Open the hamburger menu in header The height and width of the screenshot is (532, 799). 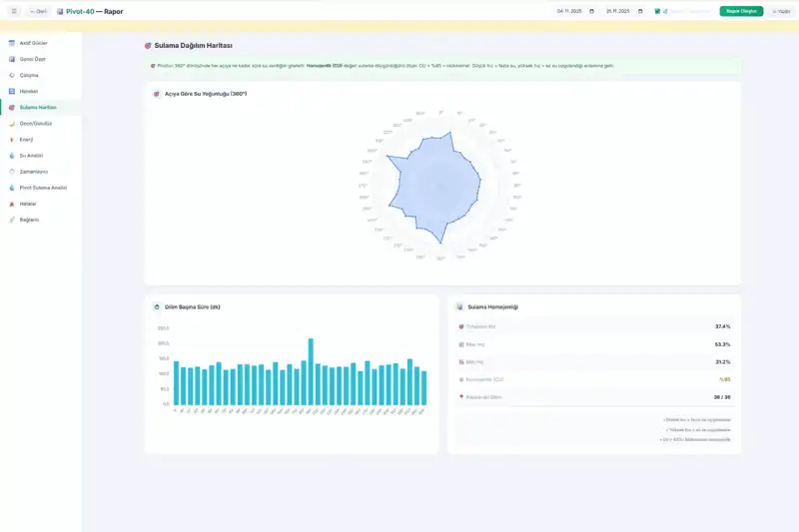pos(14,11)
